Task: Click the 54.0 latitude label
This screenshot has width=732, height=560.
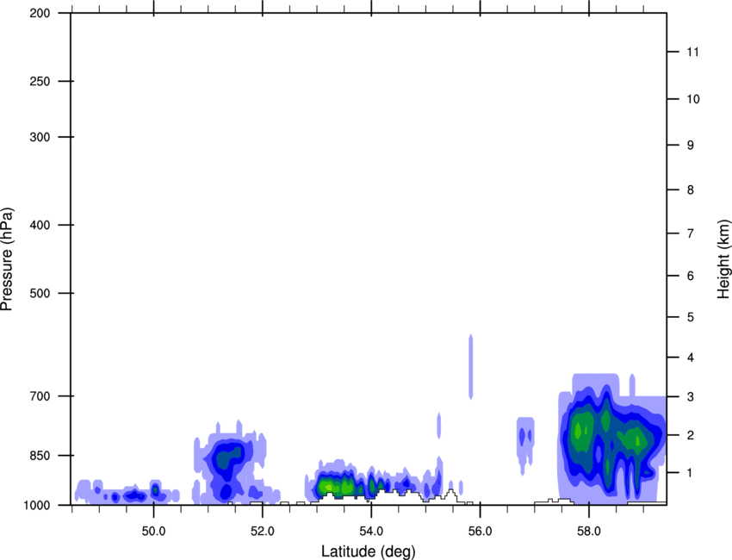Action: [371, 532]
